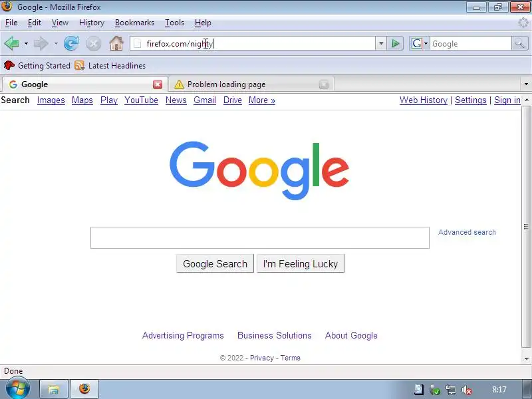Open the Advertising Programs link

coord(183,335)
